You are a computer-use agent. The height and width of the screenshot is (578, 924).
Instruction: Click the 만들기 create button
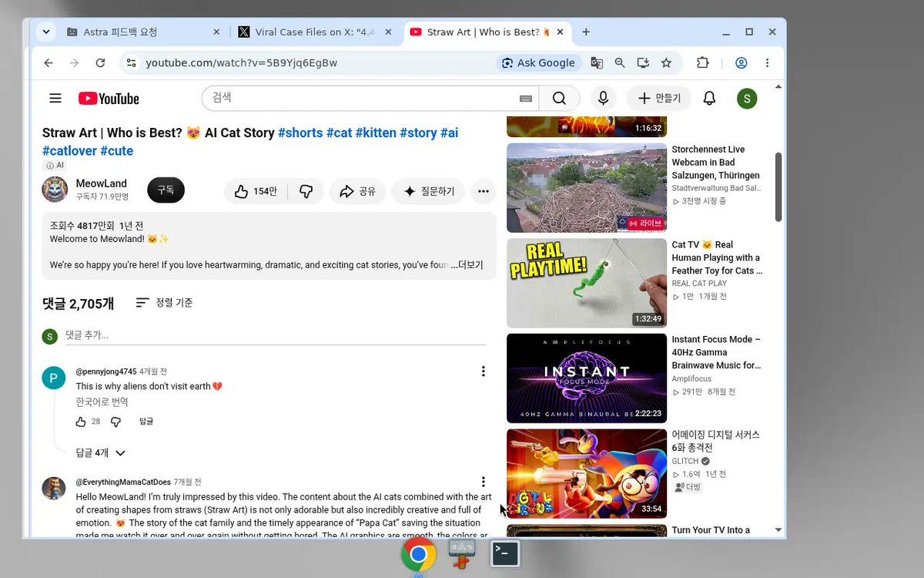(x=658, y=98)
